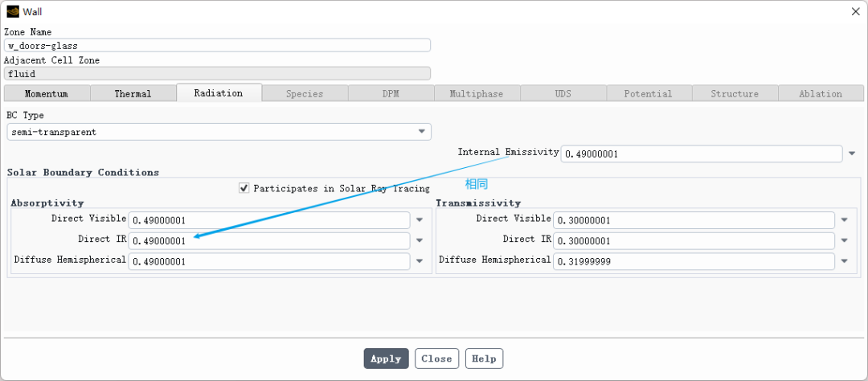Click the Apply button

(387, 358)
